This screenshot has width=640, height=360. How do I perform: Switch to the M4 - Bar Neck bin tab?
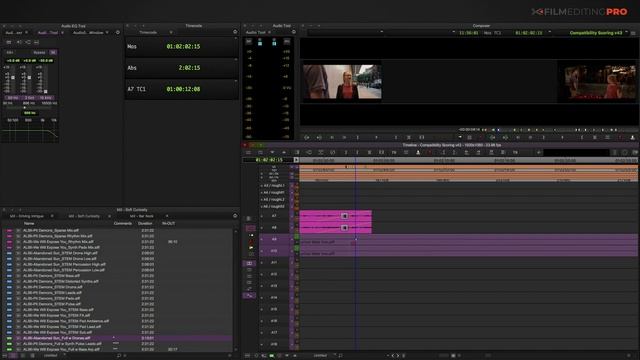click(142, 216)
